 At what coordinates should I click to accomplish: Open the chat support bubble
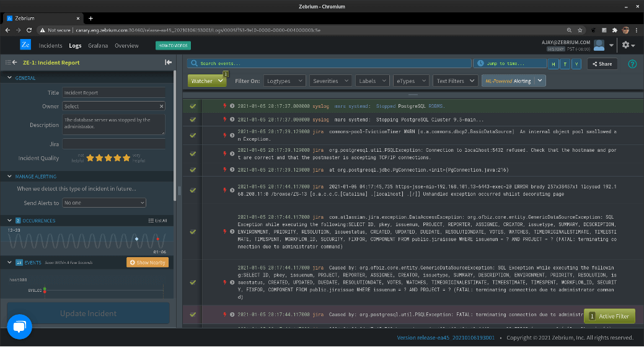[19, 327]
